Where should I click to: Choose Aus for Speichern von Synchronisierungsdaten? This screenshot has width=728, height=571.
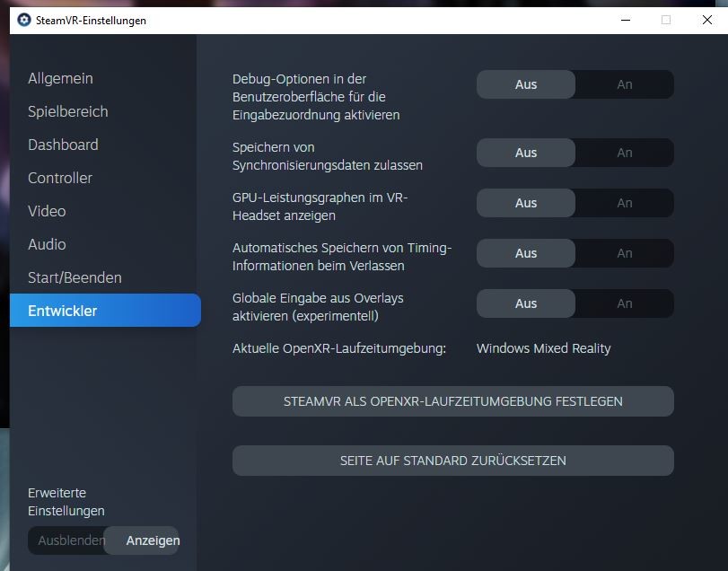pos(526,153)
